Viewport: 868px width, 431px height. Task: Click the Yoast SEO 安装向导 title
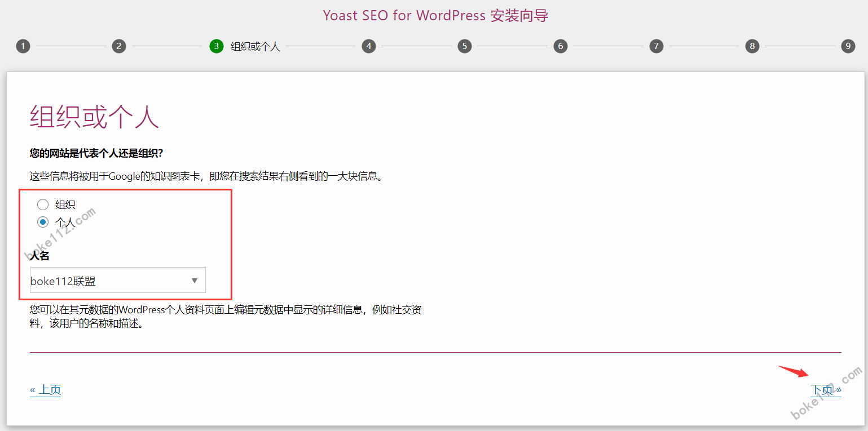point(434,15)
